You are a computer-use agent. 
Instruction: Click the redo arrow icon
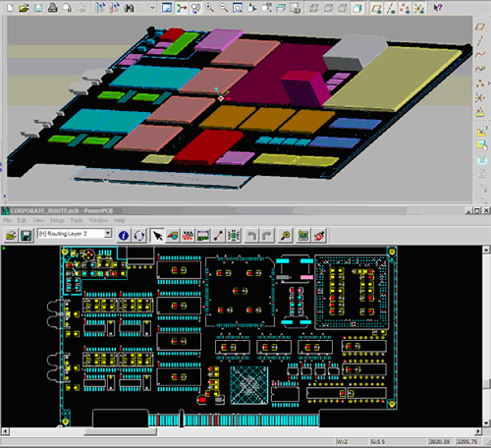[x=267, y=236]
